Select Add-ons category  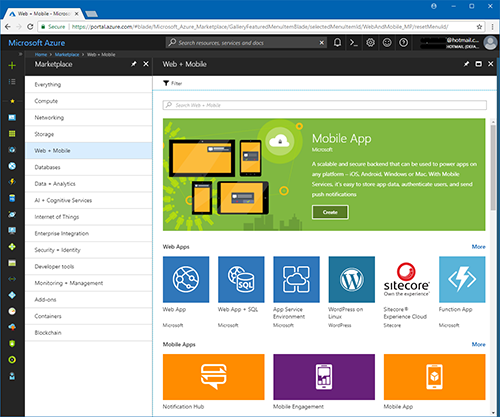click(89, 300)
